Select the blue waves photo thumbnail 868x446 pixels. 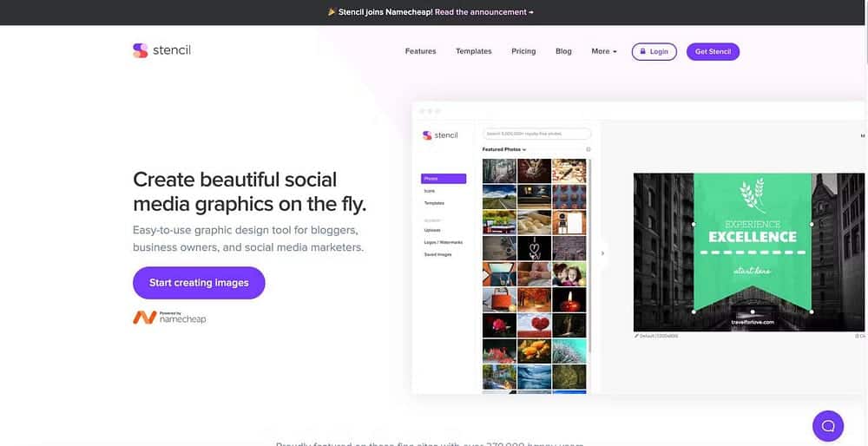(534, 377)
